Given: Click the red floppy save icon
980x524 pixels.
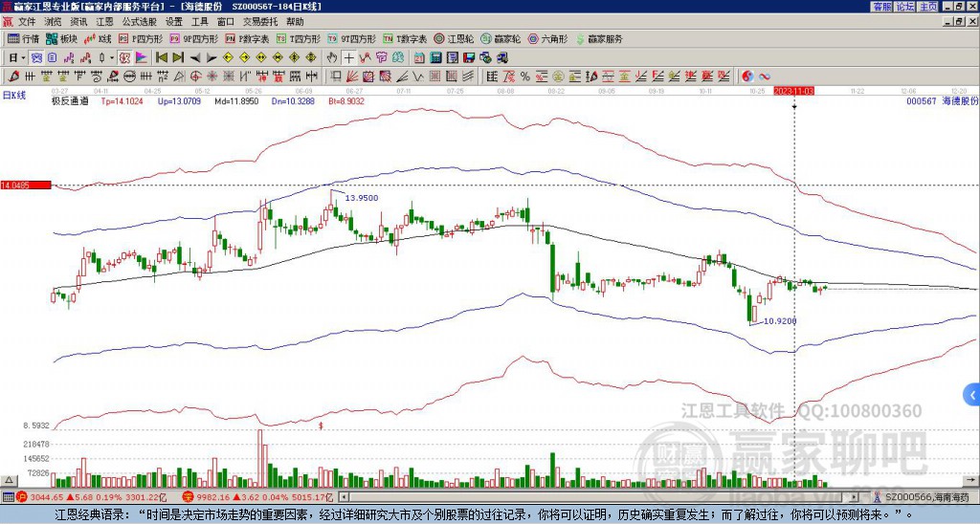Looking at the screenshot, I should [x=469, y=58].
